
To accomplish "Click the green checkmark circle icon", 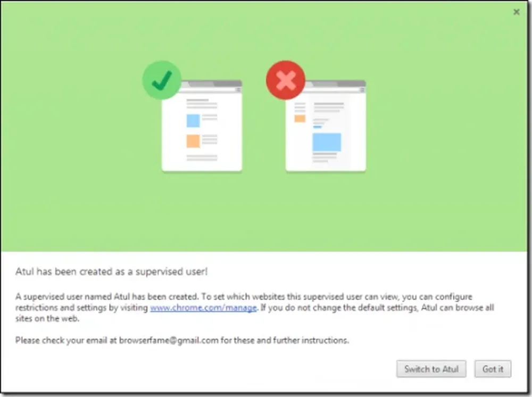I will point(162,80).
